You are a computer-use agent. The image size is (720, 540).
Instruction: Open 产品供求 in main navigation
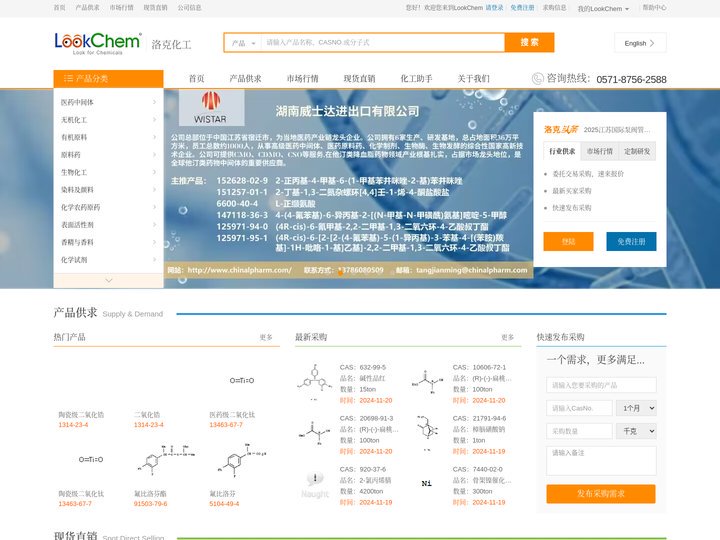(x=245, y=79)
